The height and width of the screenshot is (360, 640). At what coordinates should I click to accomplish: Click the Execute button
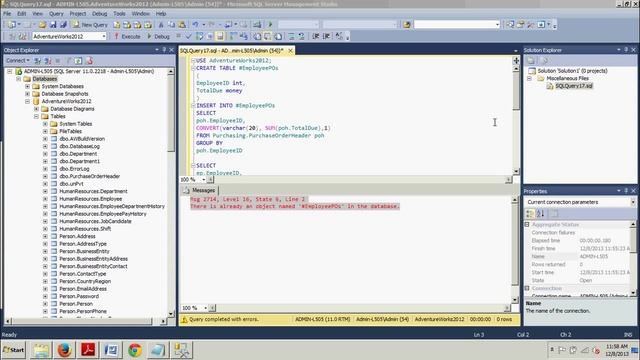pyautogui.click(x=127, y=36)
